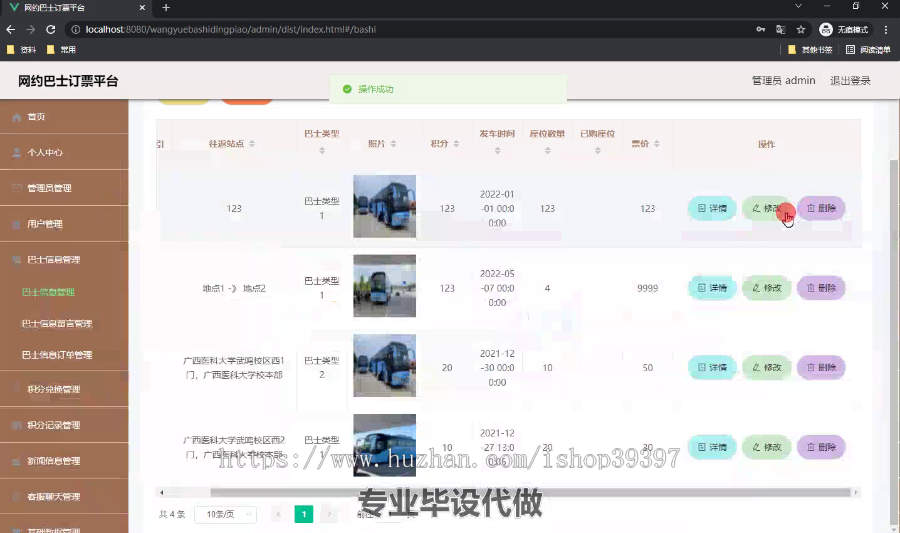Open 管理员管理 sidebar menu
Screen dimensions: 900x533
pyautogui.click(x=64, y=188)
